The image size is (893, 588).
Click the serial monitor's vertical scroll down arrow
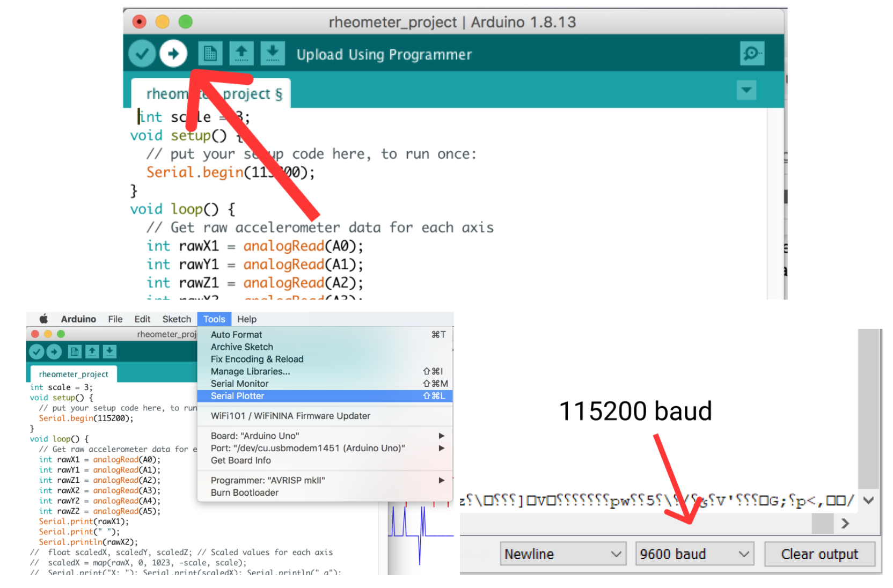click(x=869, y=501)
